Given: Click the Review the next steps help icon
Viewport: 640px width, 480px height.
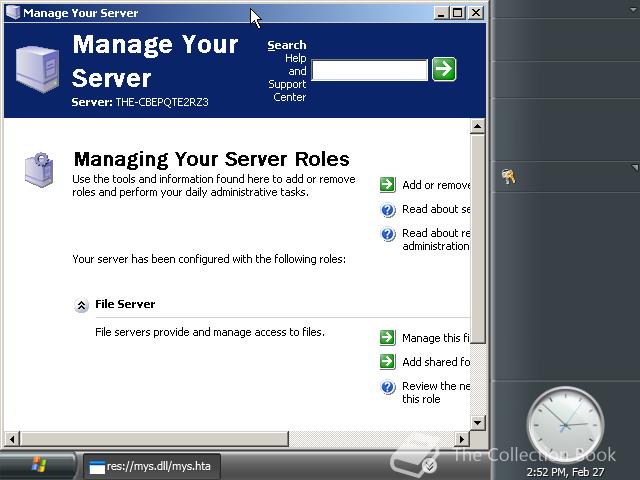Looking at the screenshot, I should [387, 387].
